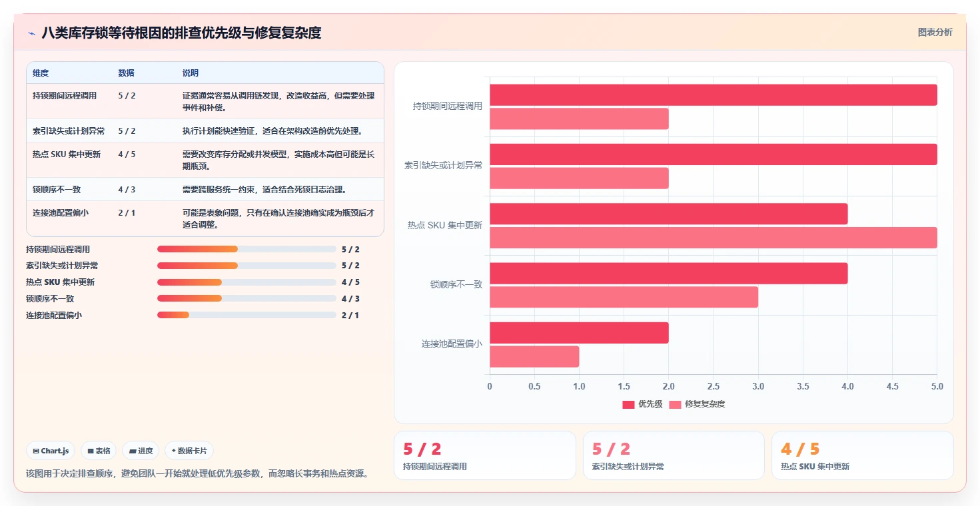The image size is (980, 506).
Task: Click the 优先级 bar for 连接池配置偏小 in chart
Action: pos(579,333)
